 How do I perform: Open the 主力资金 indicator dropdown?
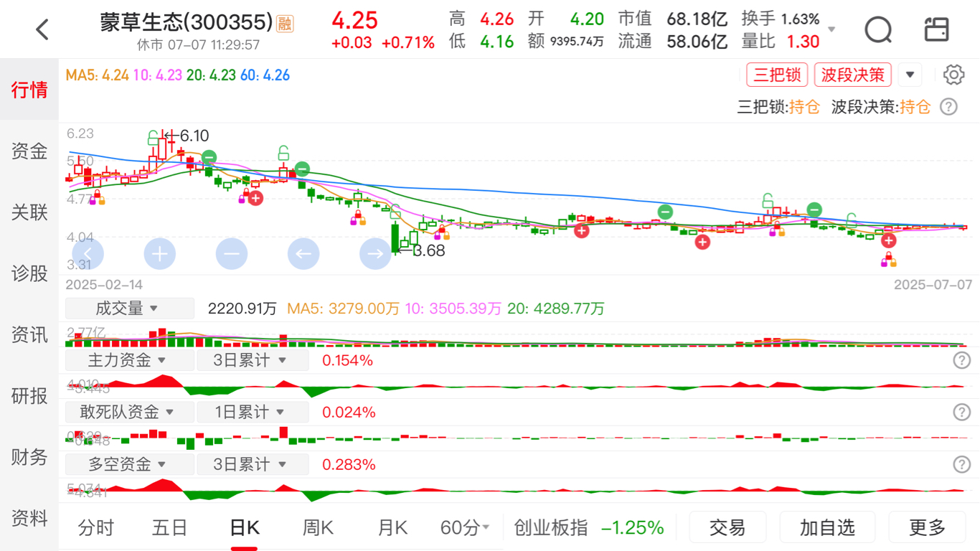point(130,360)
